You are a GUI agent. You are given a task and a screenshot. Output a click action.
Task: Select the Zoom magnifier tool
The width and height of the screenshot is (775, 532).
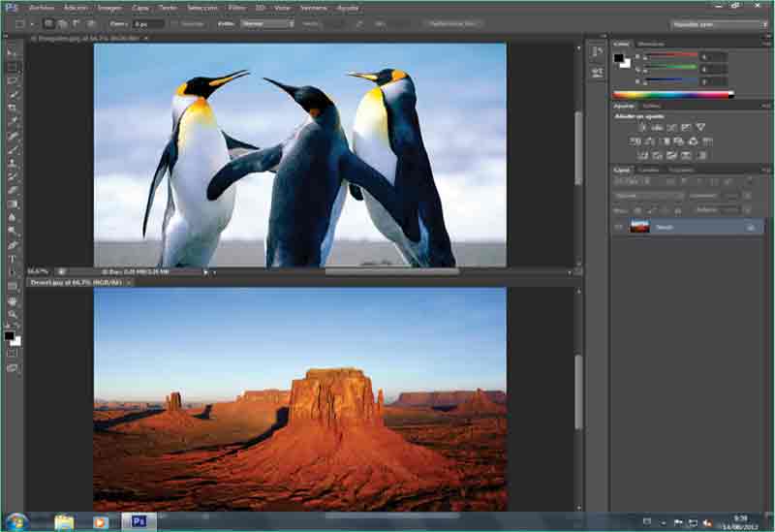pos(13,314)
